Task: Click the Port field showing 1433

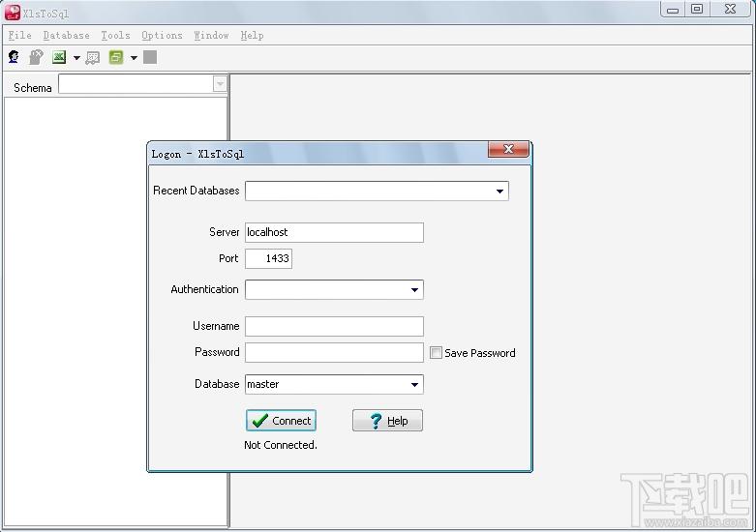Action: coord(268,259)
